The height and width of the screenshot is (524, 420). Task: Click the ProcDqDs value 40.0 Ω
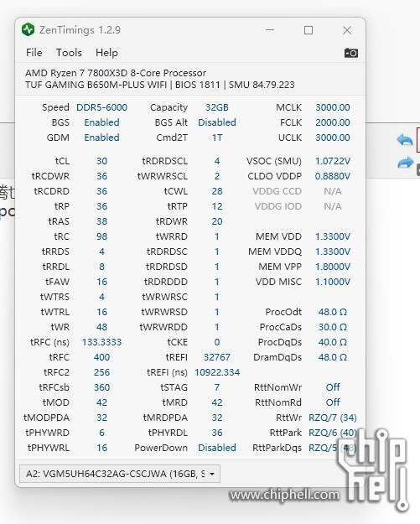pyautogui.click(x=333, y=342)
